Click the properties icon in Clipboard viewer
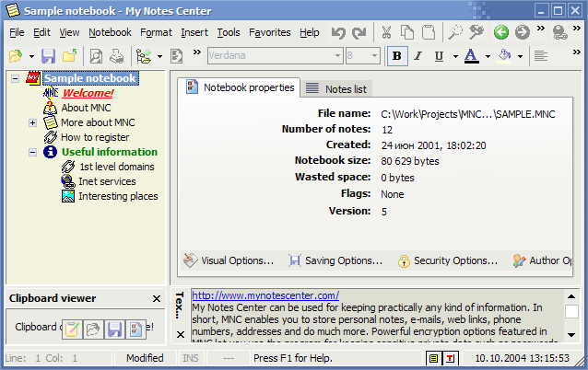The image size is (588, 370). pos(135,330)
